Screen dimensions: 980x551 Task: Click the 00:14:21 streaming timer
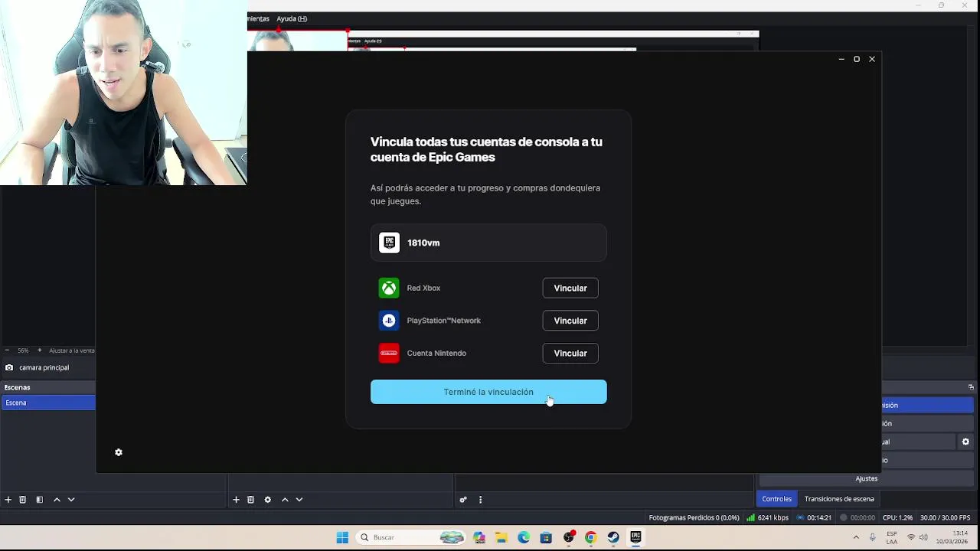tap(814, 518)
